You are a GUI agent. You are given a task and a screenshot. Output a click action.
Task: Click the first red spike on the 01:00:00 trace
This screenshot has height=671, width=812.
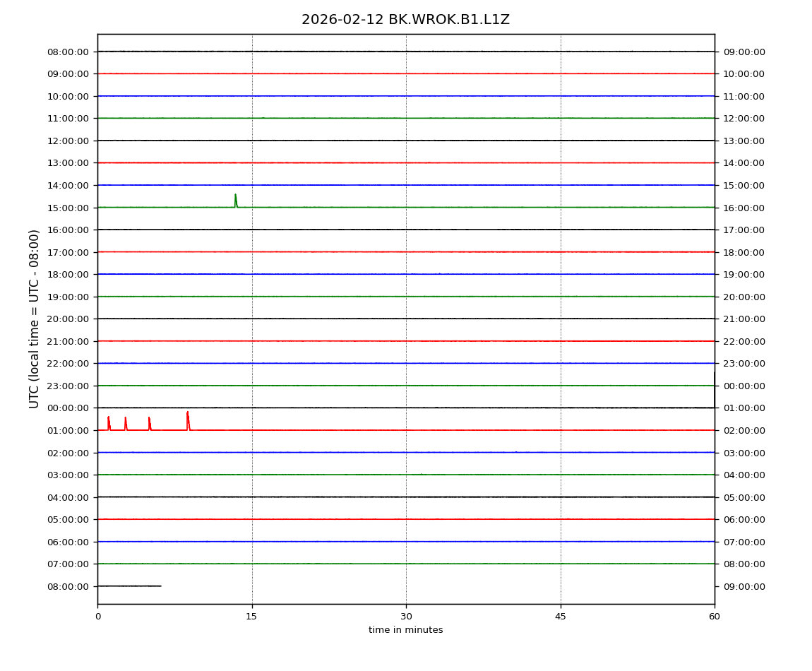[109, 423]
